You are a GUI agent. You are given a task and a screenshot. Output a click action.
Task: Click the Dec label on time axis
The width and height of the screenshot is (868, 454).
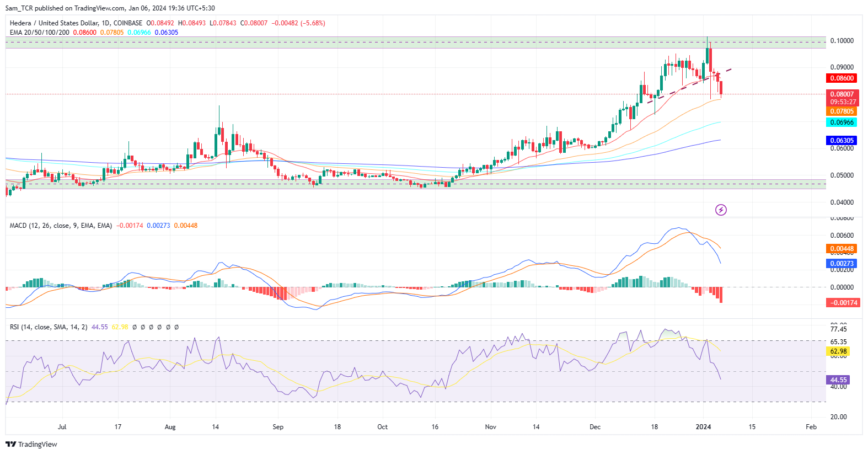[x=595, y=427]
